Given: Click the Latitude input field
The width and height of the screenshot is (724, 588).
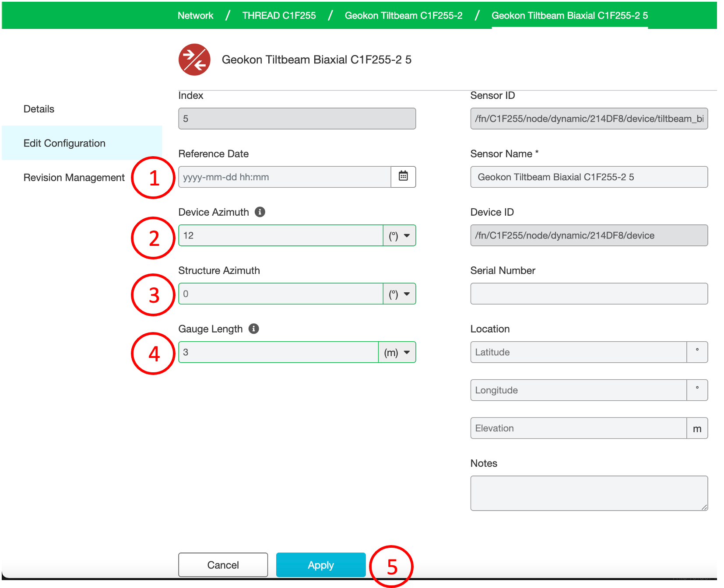Looking at the screenshot, I should tap(578, 352).
